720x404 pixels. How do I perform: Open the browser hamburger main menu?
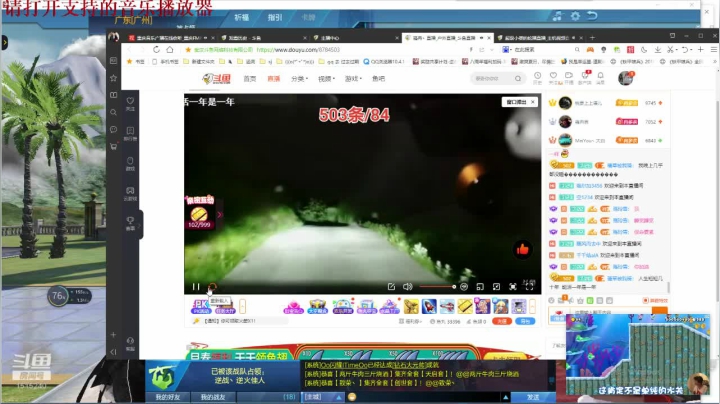pyautogui.click(x=714, y=50)
